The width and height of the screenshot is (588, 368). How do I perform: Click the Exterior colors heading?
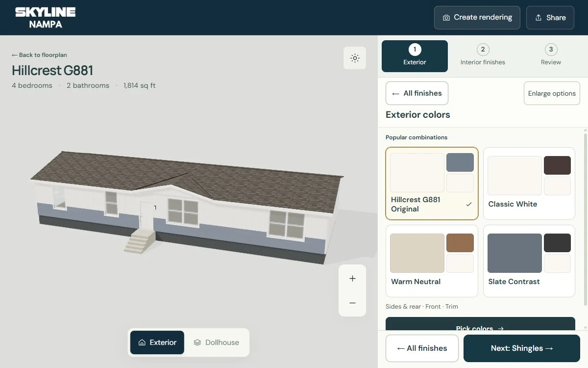(418, 115)
